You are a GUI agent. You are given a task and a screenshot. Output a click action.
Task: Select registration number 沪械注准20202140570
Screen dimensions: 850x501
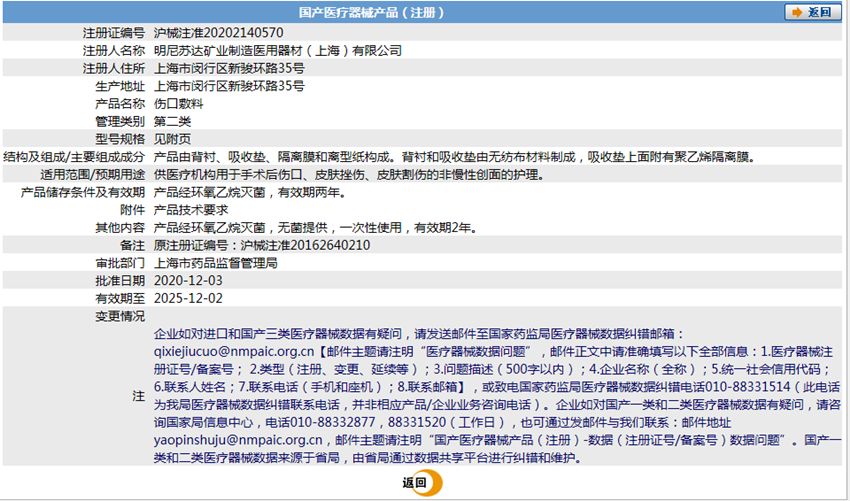coord(218,33)
